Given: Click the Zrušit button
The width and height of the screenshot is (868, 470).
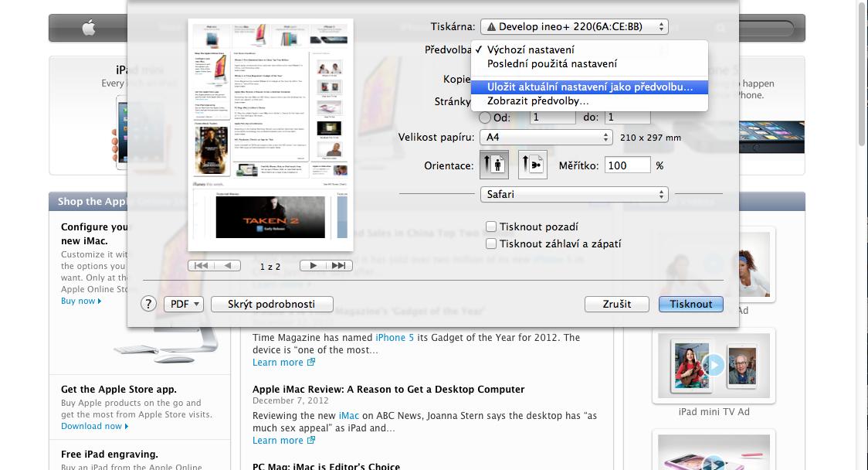Looking at the screenshot, I should tap(617, 304).
